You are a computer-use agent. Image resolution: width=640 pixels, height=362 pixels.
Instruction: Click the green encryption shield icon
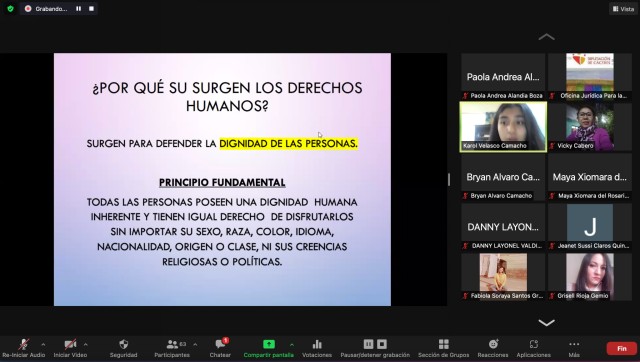click(x=11, y=9)
